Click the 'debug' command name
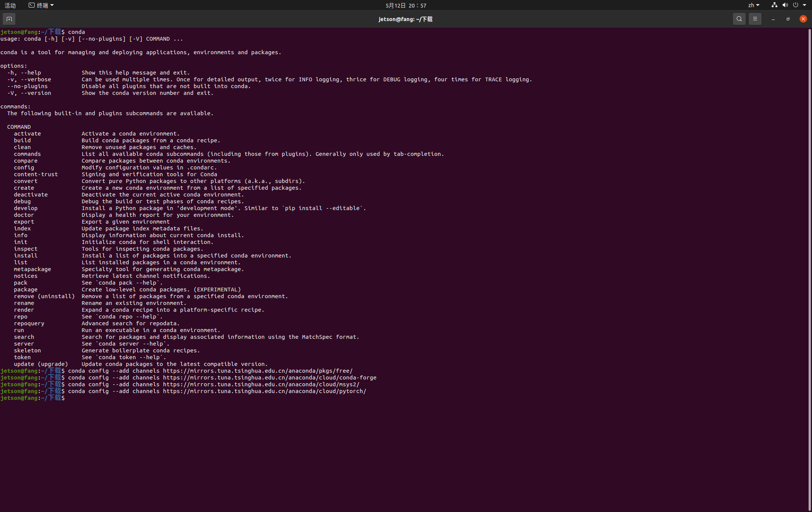Screen dimensions: 812x512 point(22,201)
